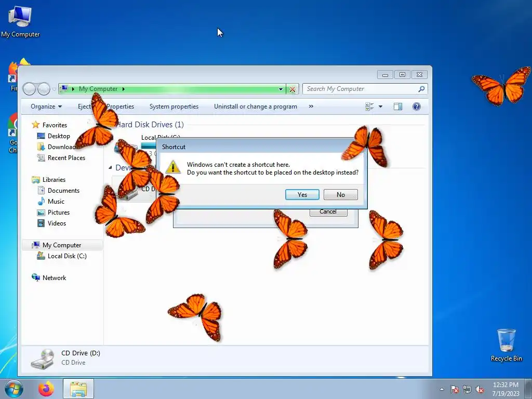Click My Computer in the address bar
Viewport: 532px width, 399px height.
point(98,89)
